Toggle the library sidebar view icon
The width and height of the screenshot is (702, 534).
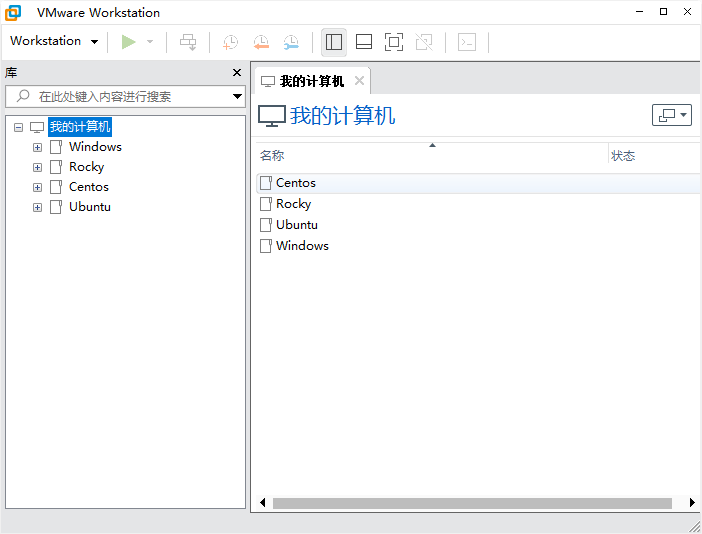click(x=334, y=42)
